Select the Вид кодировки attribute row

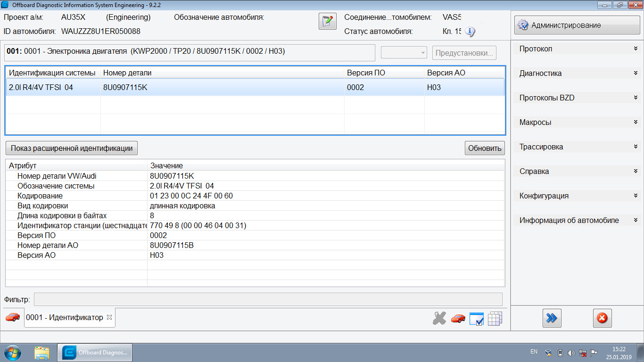pyautogui.click(x=255, y=206)
